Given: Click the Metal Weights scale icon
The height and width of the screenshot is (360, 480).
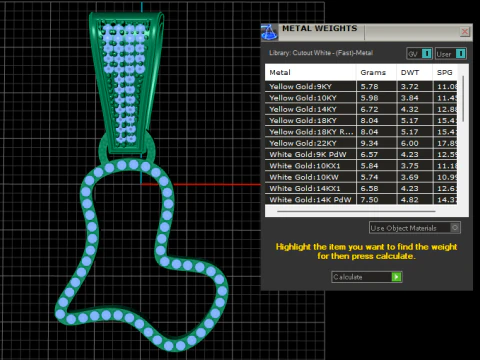Looking at the screenshot, I should (269, 32).
